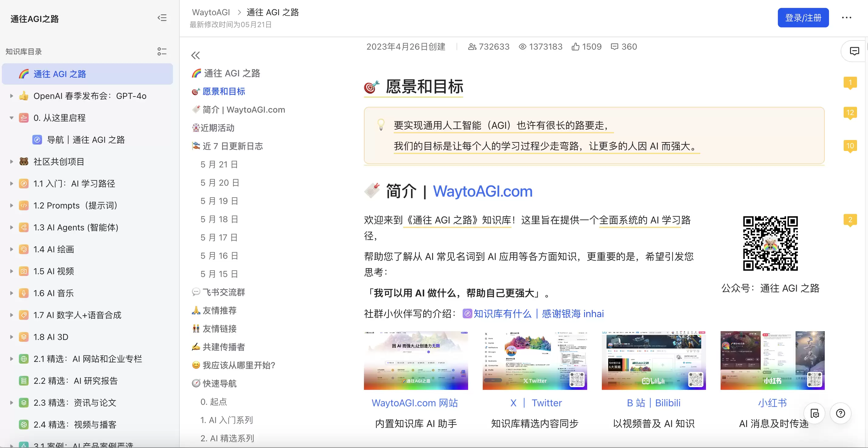Image resolution: width=868 pixels, height=448 pixels.
Task: Collapse the 0. 从这里启程 section
Action: [12, 117]
